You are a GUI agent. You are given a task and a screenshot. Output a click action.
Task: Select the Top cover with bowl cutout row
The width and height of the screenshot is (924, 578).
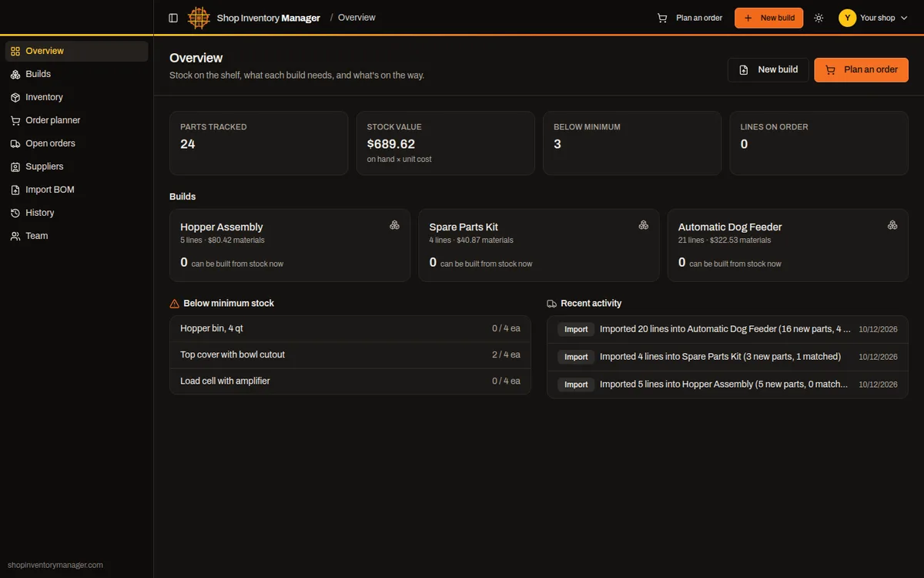350,355
